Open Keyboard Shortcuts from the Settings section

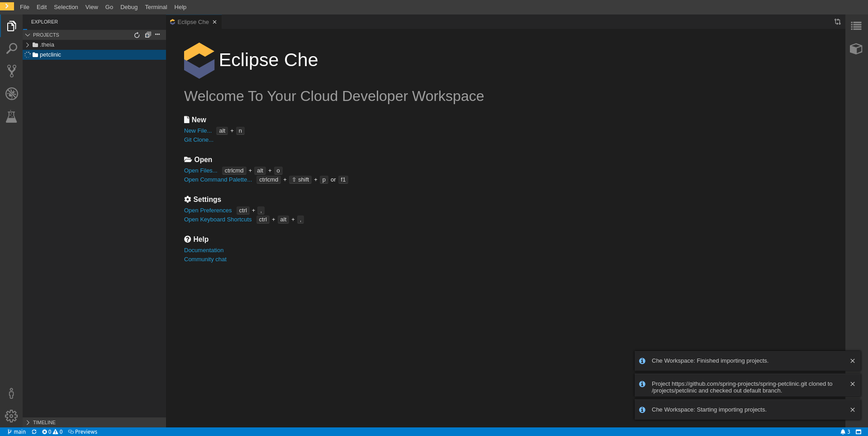(x=218, y=219)
